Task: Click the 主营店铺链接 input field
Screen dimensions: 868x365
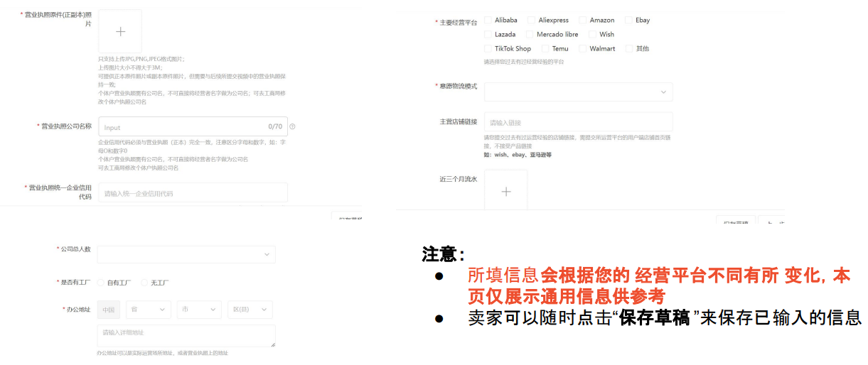Action: (579, 122)
